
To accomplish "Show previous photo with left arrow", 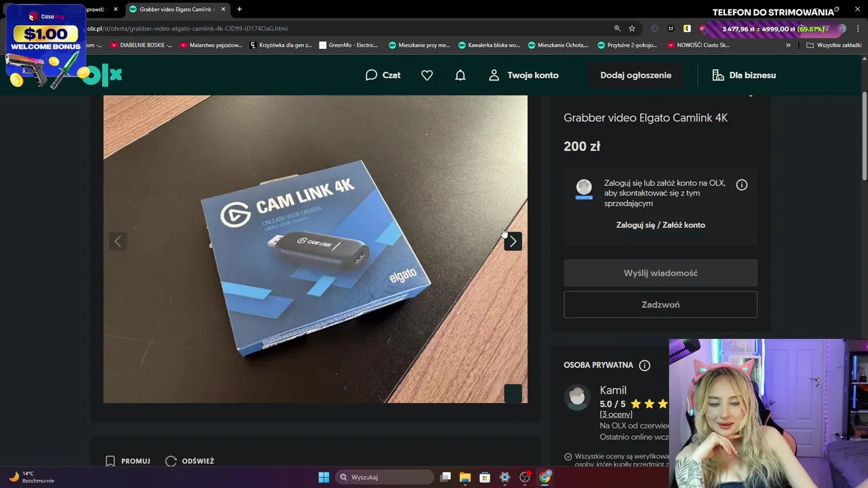I will pyautogui.click(x=117, y=241).
